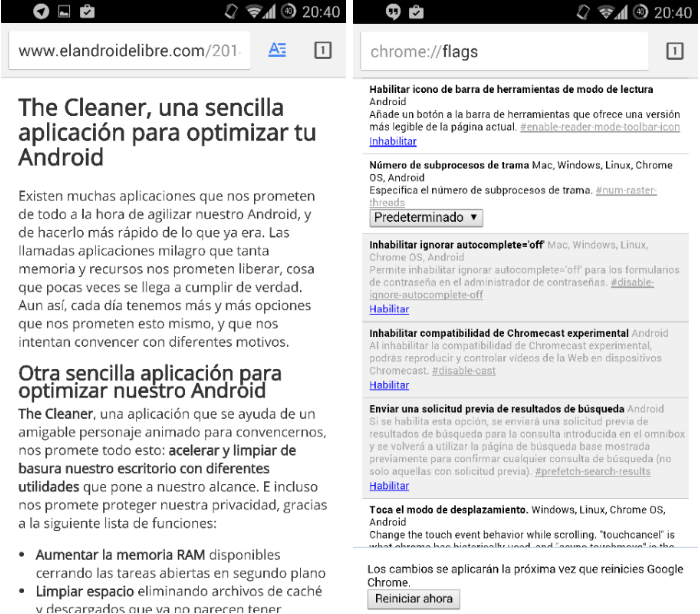Open tab switcher on the article page
This screenshot has height=614, width=700.
[322, 50]
